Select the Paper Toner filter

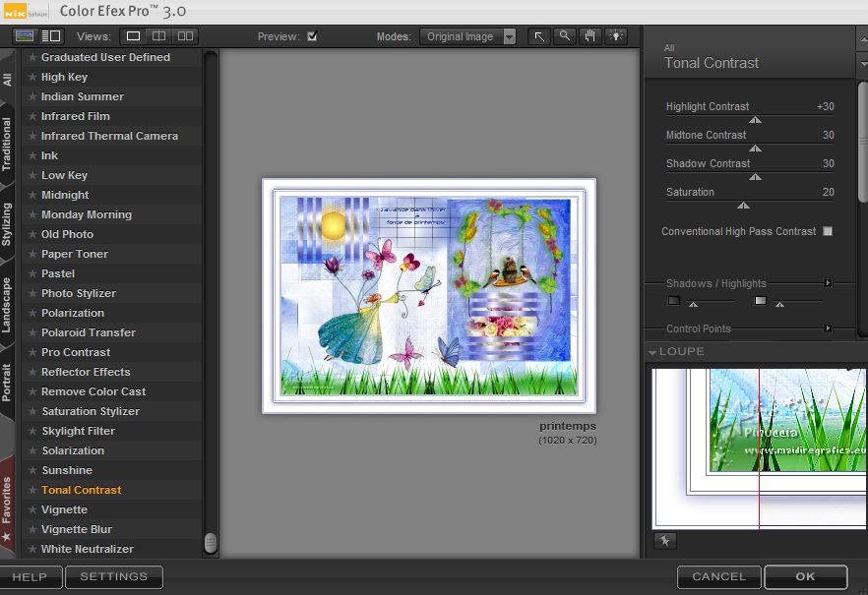pyautogui.click(x=112, y=254)
